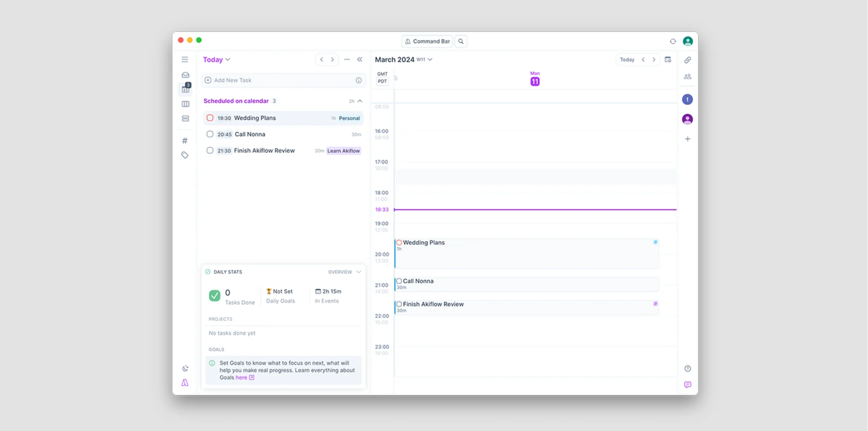Open the chat feedback icon at bottom right
868x431 pixels.
coord(688,385)
